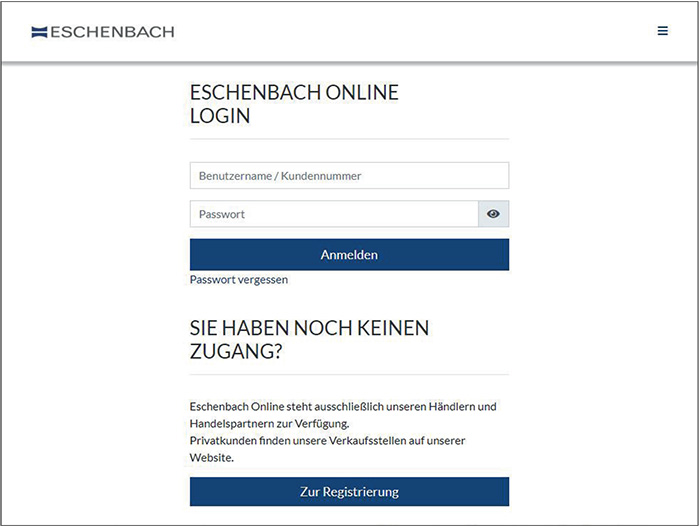The height and width of the screenshot is (527, 700).
Task: Focus the Benutzername / Kundennummer field
Action: pos(349,176)
